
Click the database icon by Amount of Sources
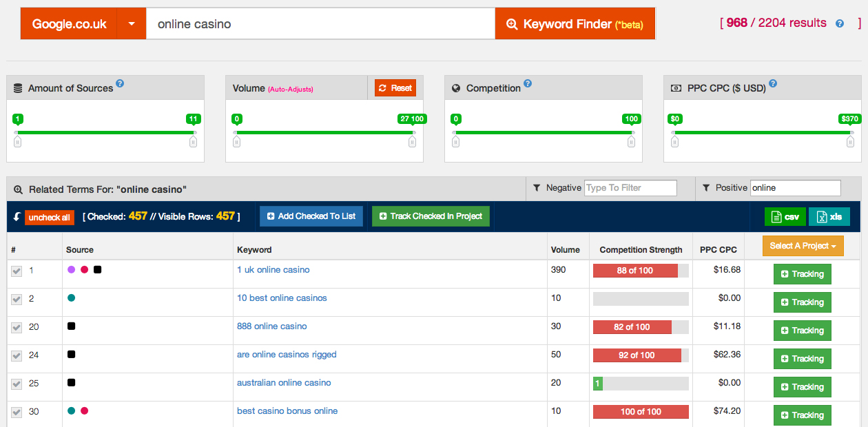(x=18, y=88)
